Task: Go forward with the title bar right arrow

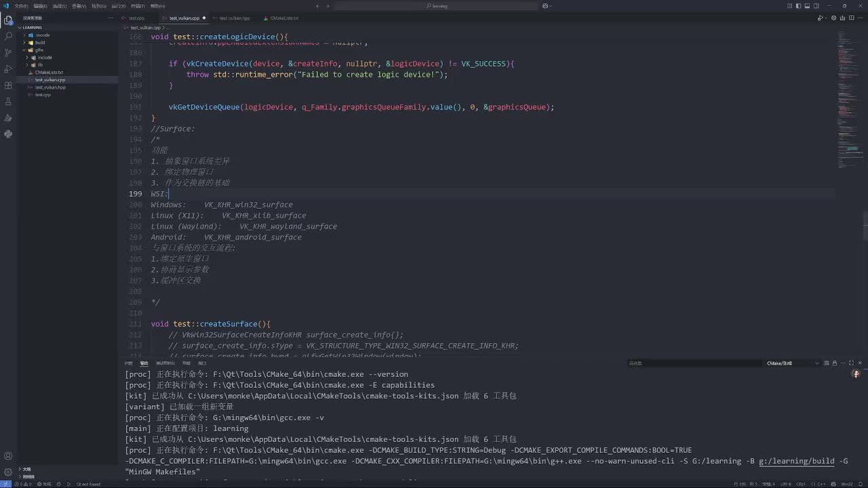Action: 328,5
